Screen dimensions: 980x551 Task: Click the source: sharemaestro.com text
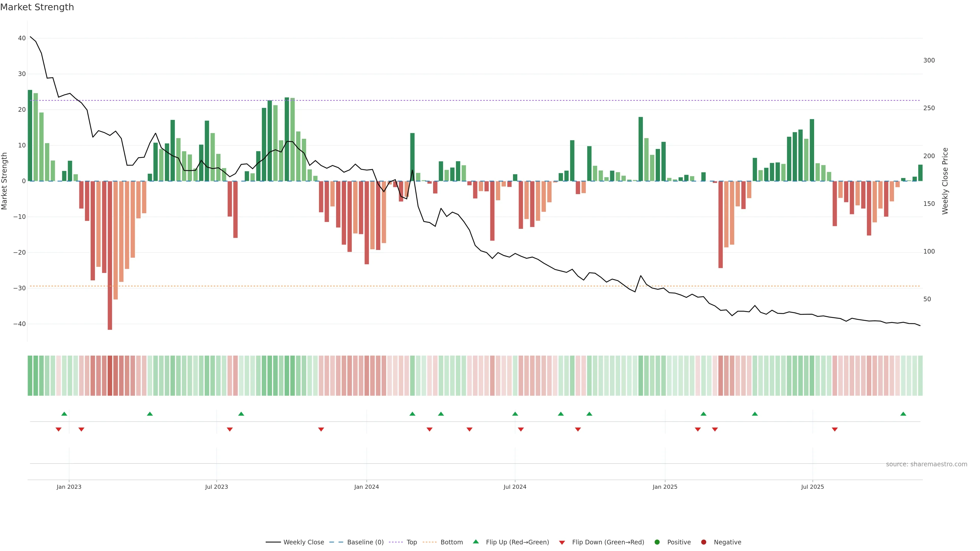coord(926,464)
